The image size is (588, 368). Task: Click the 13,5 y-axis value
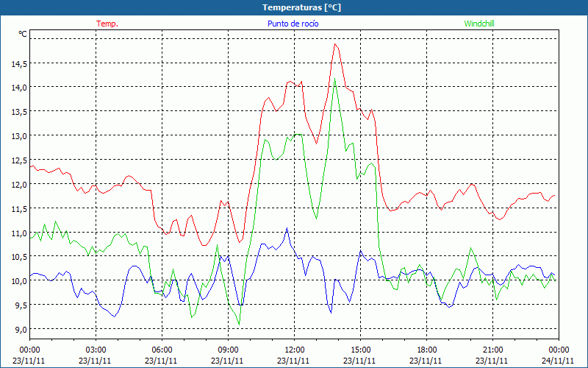(19, 112)
